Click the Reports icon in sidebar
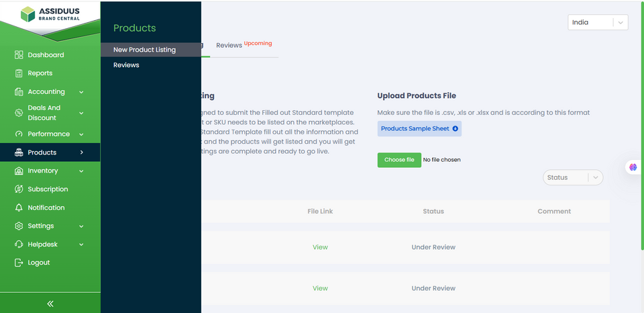The width and height of the screenshot is (644, 313). coord(19,73)
